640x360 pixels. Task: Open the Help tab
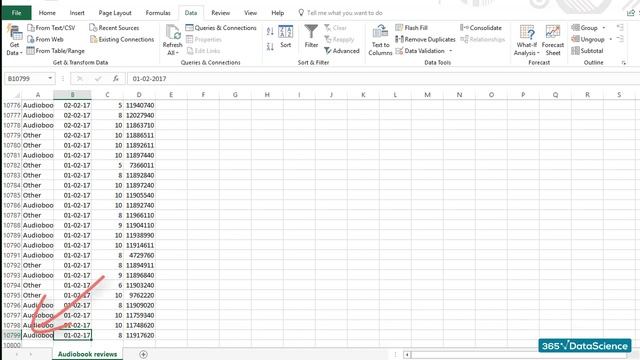[278, 13]
